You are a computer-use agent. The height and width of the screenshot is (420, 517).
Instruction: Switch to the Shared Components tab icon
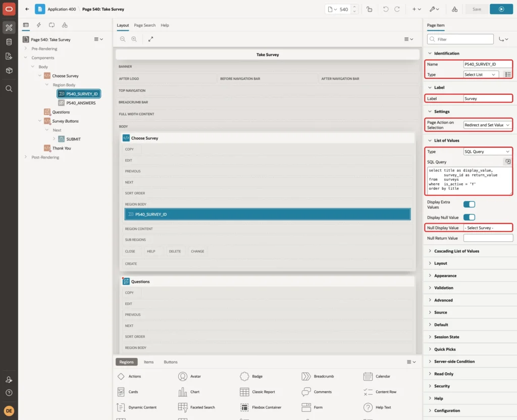tap(65, 25)
